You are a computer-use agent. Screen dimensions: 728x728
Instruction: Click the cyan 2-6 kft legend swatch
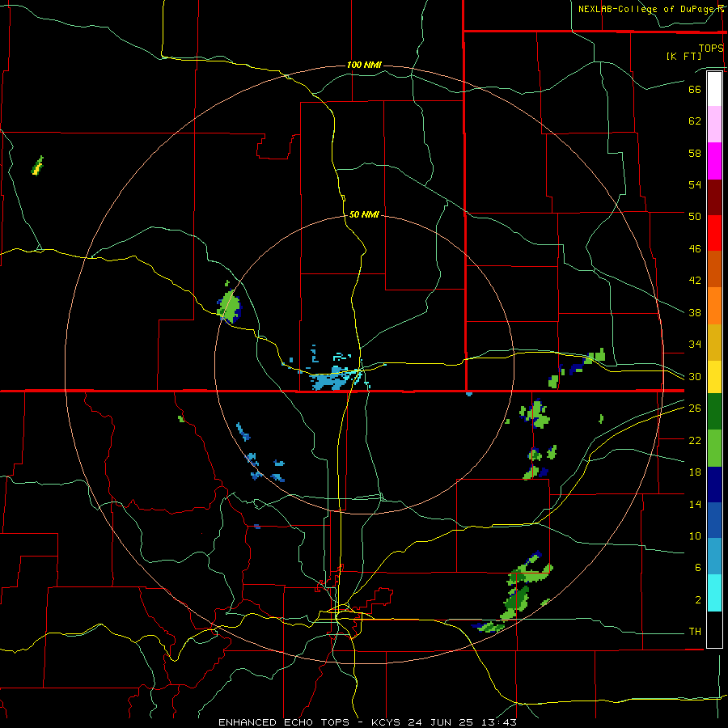(x=714, y=593)
